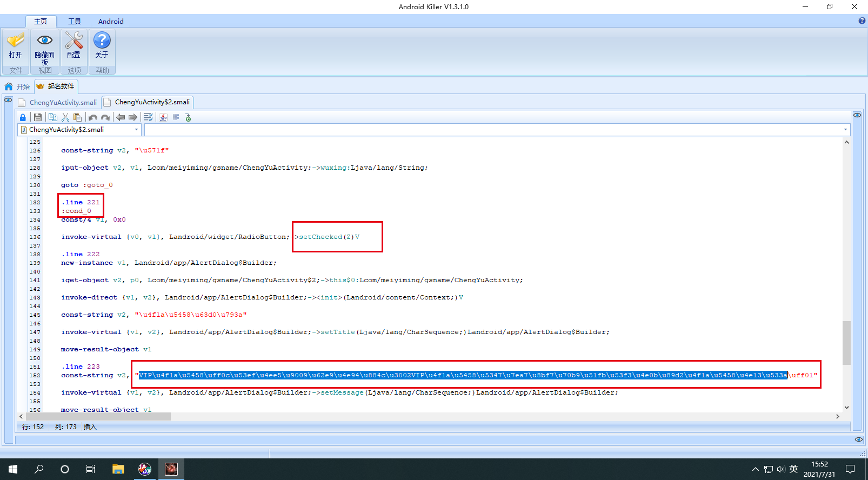
Task: Click the Java coffee cup view-source icon
Action: (x=163, y=117)
